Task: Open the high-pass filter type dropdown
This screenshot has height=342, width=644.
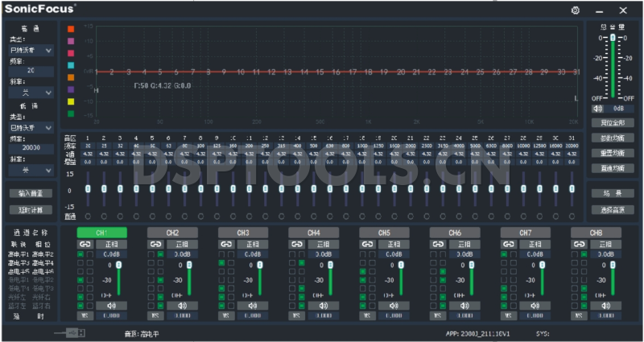Action: (31, 51)
